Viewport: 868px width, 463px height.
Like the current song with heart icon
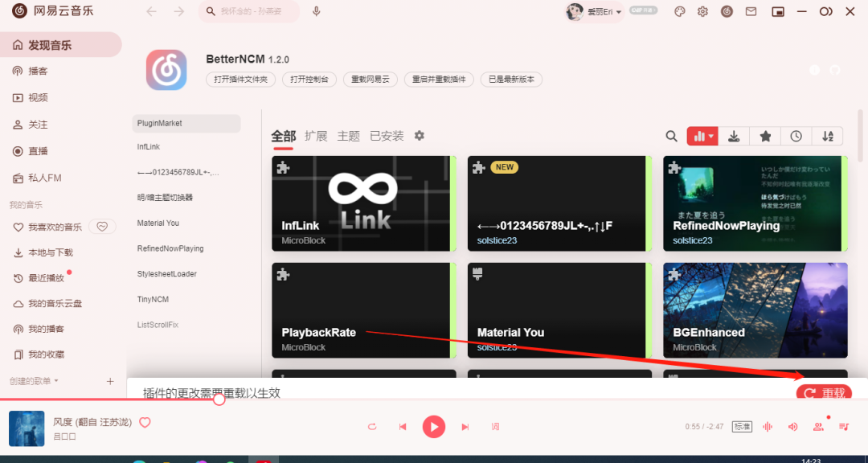(x=145, y=423)
